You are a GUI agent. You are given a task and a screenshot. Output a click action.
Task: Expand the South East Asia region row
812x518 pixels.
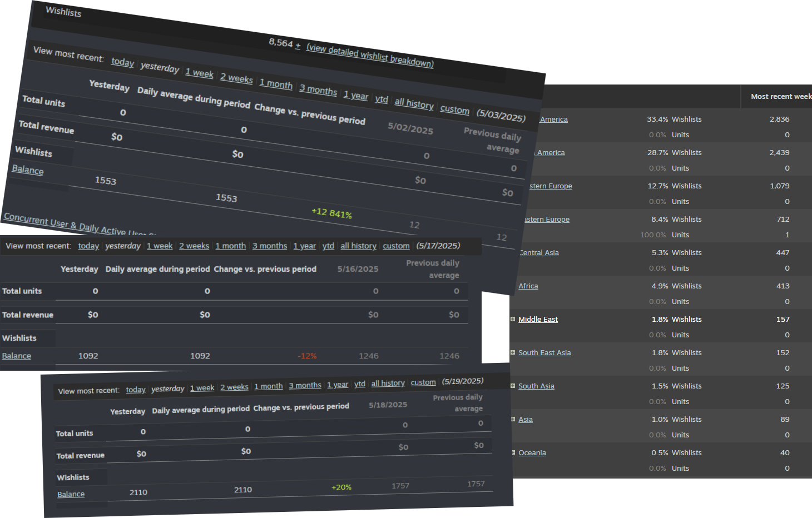(513, 352)
